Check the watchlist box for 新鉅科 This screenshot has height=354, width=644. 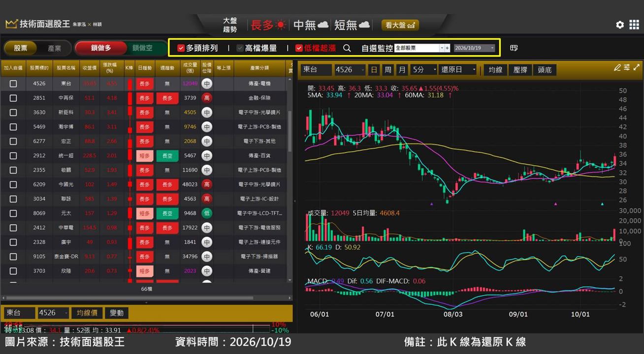coord(13,113)
